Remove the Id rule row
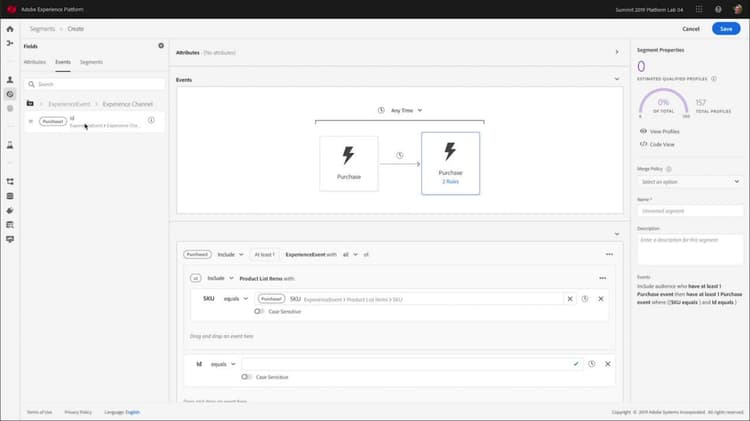 click(x=608, y=364)
